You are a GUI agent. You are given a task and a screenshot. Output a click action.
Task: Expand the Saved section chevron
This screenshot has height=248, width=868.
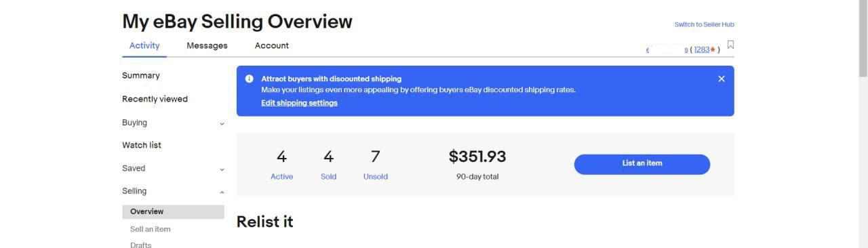(222, 169)
